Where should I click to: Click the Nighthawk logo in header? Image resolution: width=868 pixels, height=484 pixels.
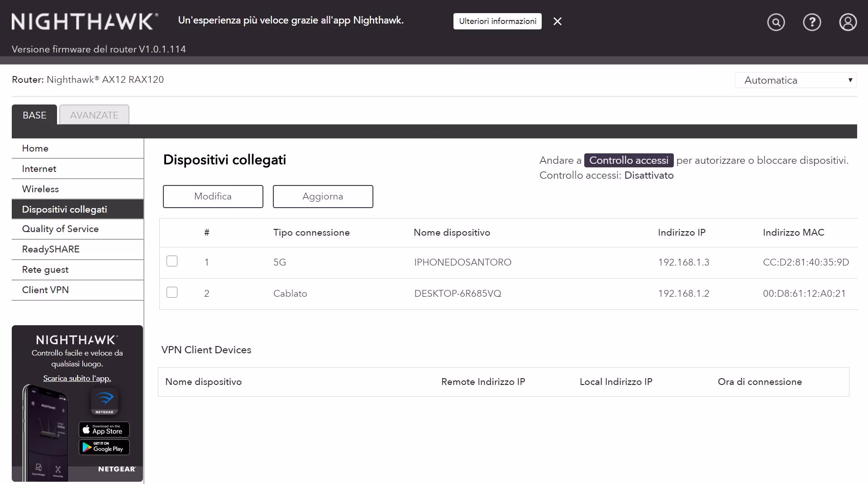point(85,22)
